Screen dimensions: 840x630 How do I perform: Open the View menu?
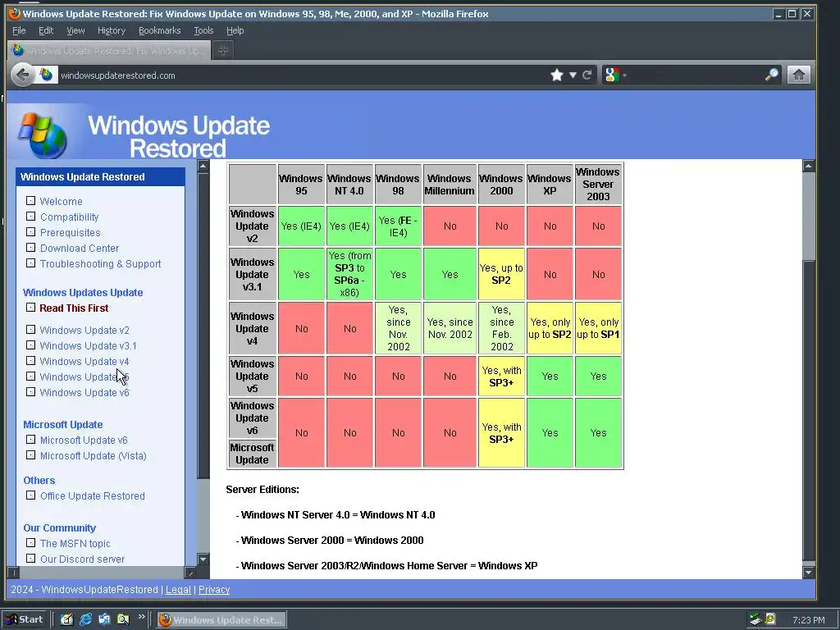[75, 30]
